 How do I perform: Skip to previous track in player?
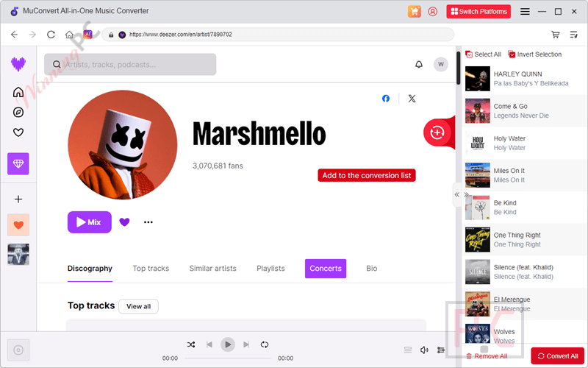209,344
